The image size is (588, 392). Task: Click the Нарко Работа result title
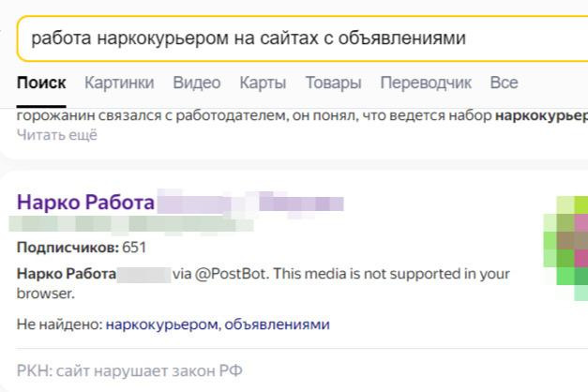[84, 202]
